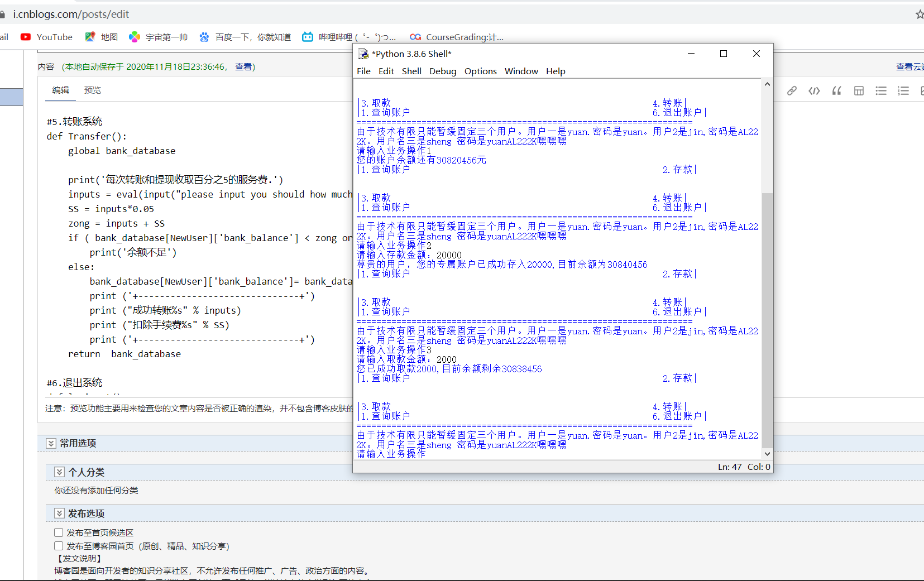Click the '请输入取款金额: 2000' shell line
This screenshot has width=924, height=581.
tap(406, 359)
